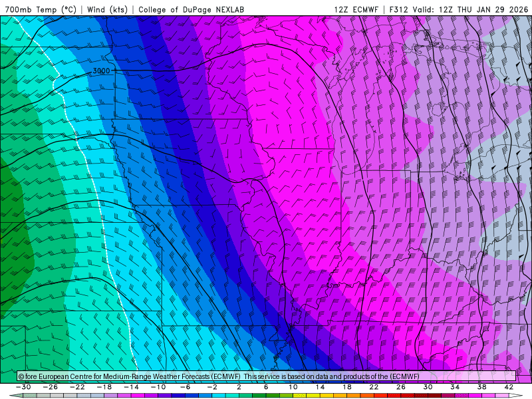532x399 pixels.
Task: Click the 'Valid: 12Z THU JAN 29 2026' text
Action: 470,9
